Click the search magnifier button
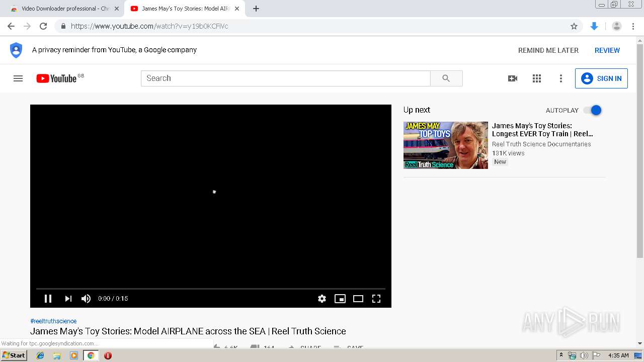Image resolution: width=644 pixels, height=362 pixels. coord(446,78)
